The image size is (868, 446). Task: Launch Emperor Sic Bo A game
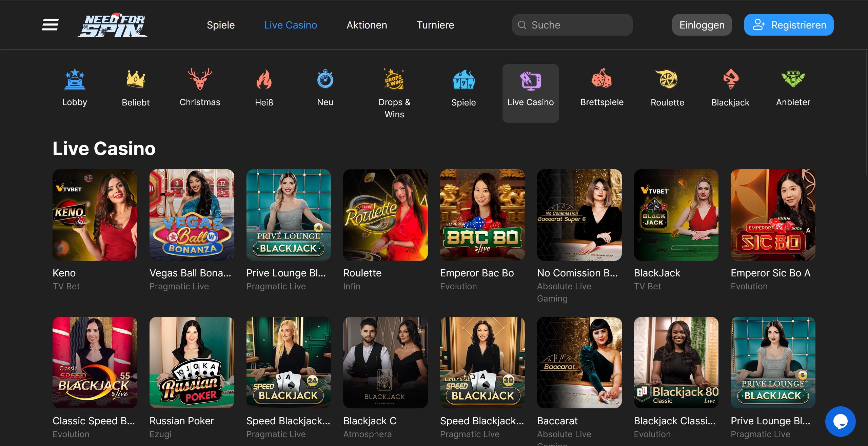(x=773, y=215)
